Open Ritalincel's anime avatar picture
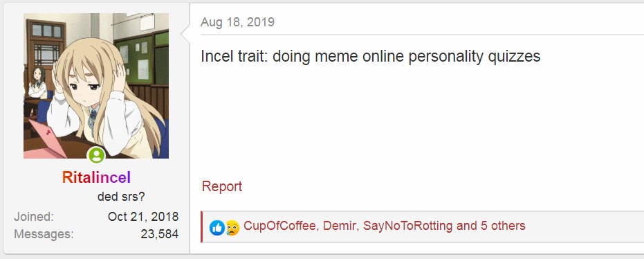 [96, 85]
